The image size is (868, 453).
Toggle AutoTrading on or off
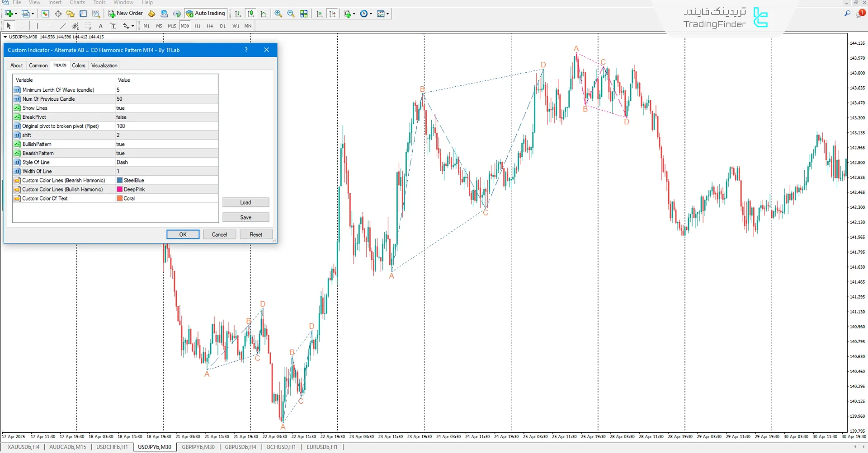coord(206,14)
